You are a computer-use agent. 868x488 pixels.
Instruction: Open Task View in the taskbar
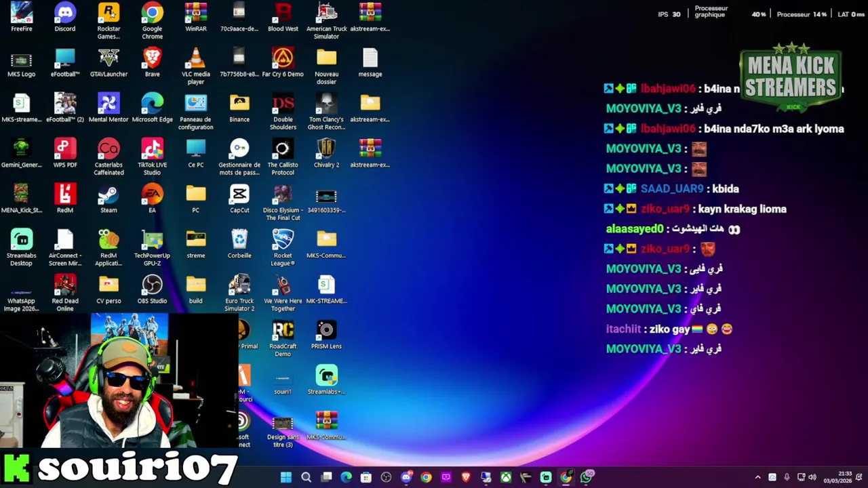point(326,477)
